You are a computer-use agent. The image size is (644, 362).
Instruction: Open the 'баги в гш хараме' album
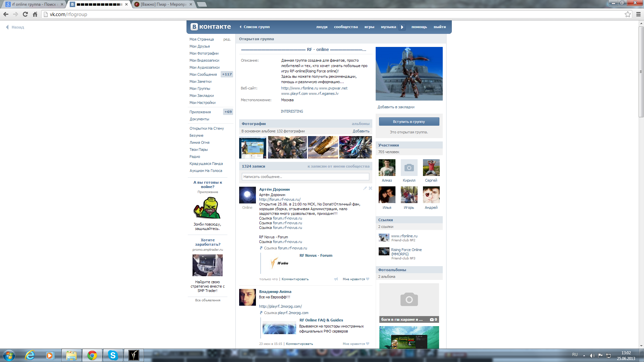[x=409, y=303]
